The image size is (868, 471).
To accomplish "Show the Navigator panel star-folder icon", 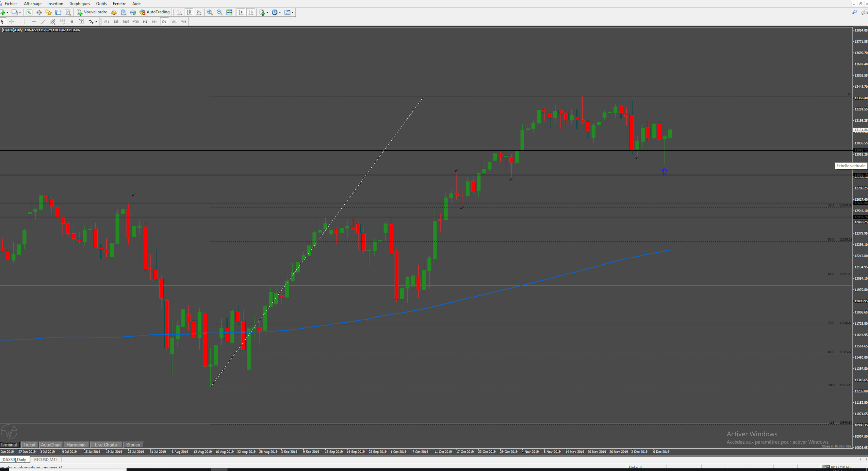I will coord(49,12).
